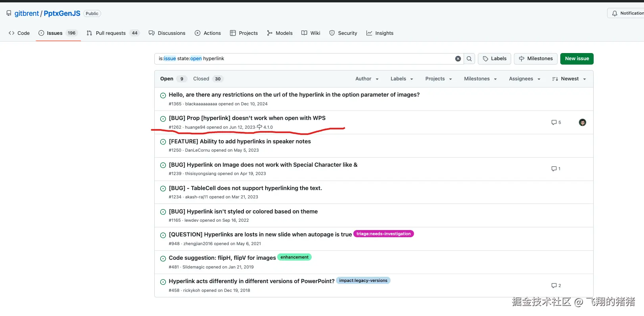
Task: Open author DanLeCornu's profile
Action: pyautogui.click(x=197, y=150)
